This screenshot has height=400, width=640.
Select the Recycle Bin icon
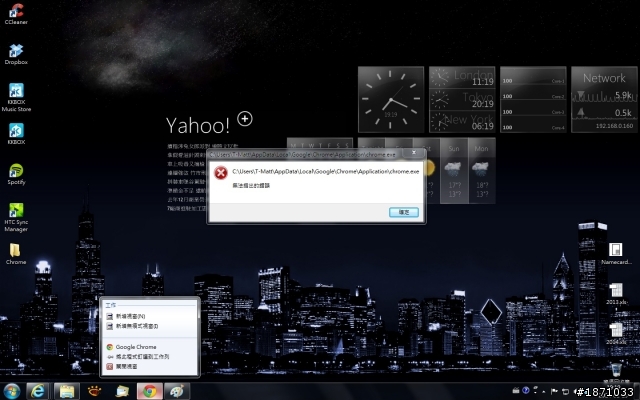[616, 373]
